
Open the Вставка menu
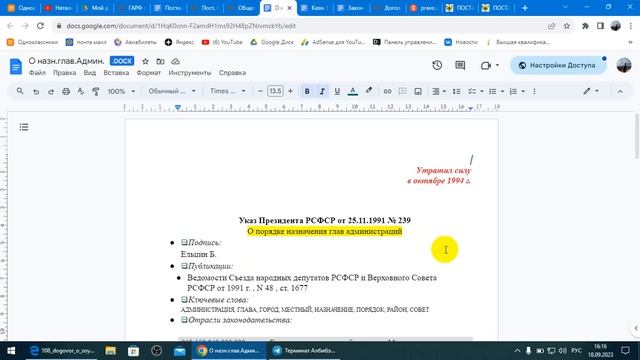click(x=116, y=73)
